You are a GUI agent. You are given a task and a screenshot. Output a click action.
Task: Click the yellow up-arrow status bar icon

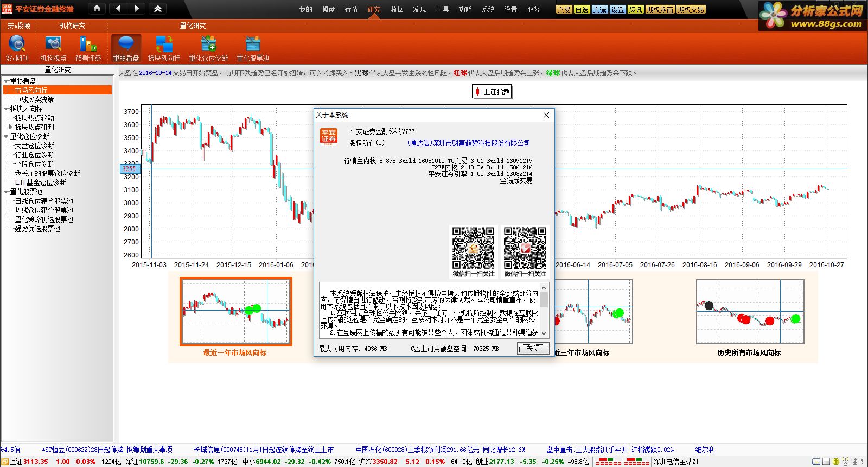836,462
